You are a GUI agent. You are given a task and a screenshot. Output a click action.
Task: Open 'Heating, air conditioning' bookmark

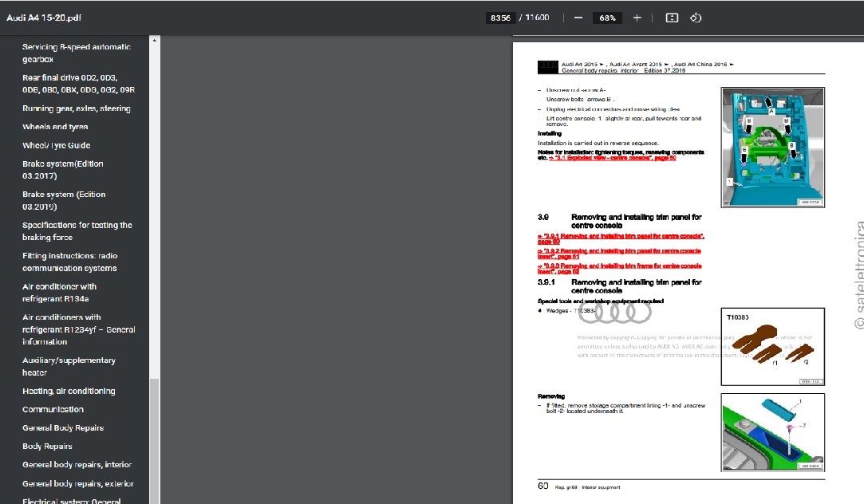coord(69,391)
